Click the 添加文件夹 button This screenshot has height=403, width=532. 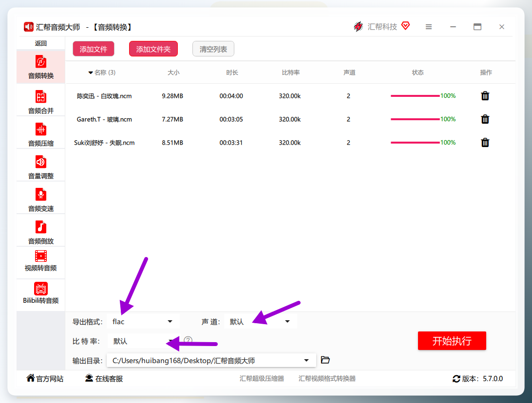pyautogui.click(x=153, y=49)
